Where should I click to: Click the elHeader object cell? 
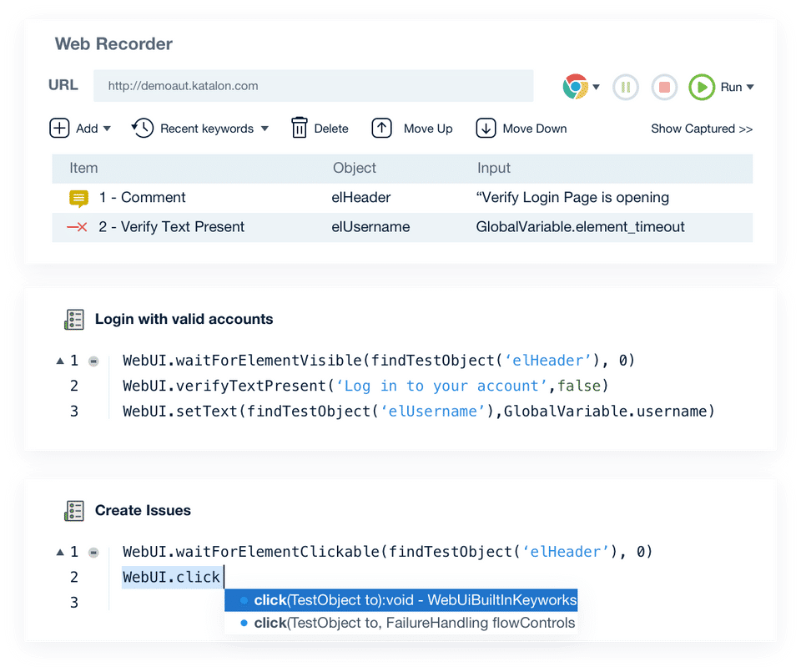point(360,197)
